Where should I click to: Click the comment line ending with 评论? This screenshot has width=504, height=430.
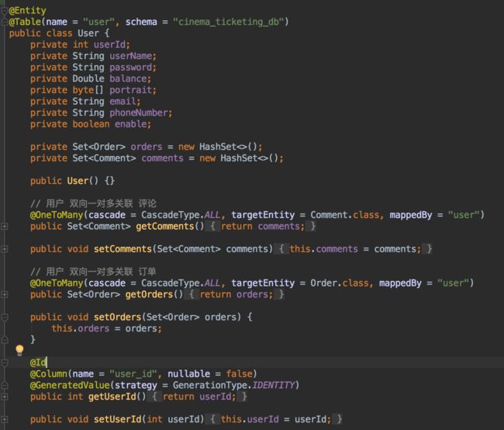tap(93, 203)
